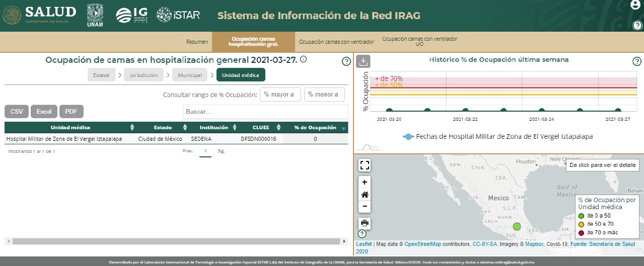Click the green hospital marker on map

pos(517,227)
